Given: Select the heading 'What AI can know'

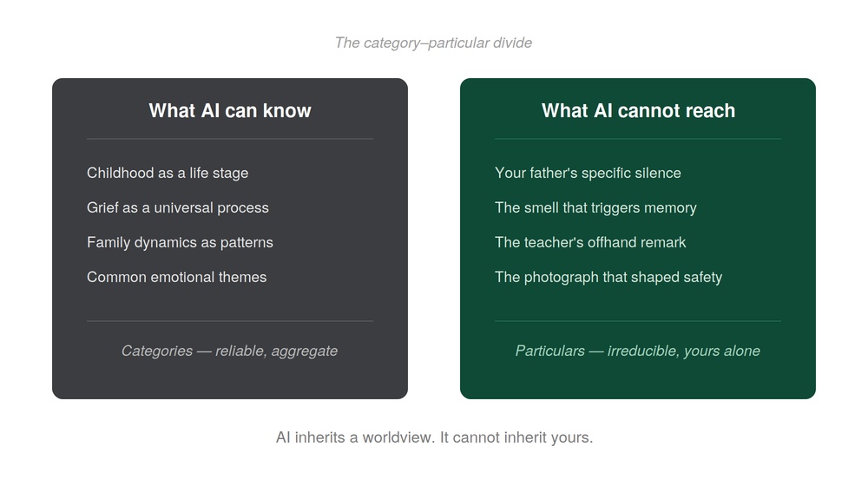Looking at the screenshot, I should pyautogui.click(x=230, y=111).
